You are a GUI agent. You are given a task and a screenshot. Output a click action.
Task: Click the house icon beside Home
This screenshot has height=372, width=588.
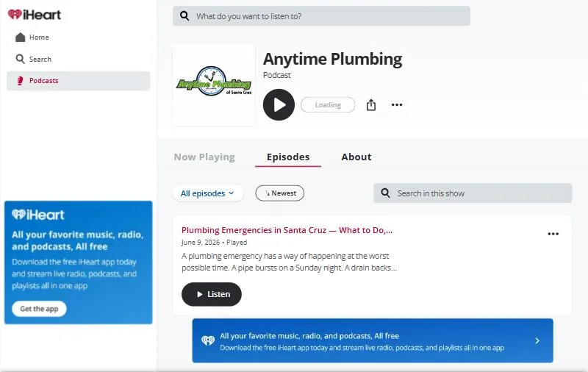[x=21, y=37]
